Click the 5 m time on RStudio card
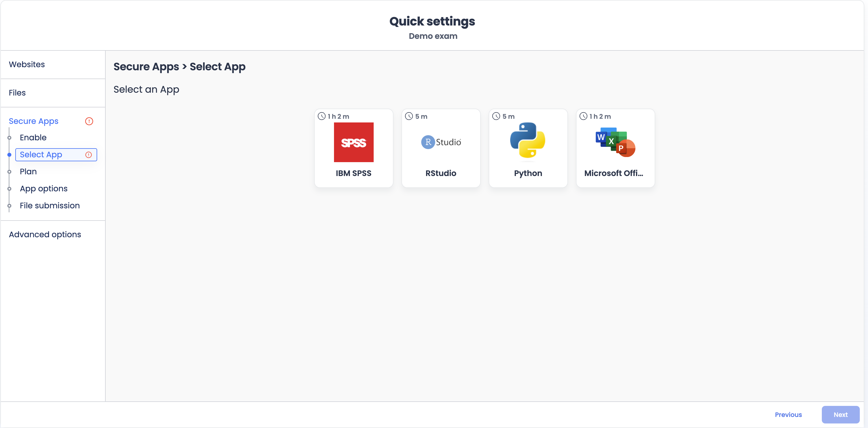Image resolution: width=868 pixels, height=428 pixels. point(421,116)
